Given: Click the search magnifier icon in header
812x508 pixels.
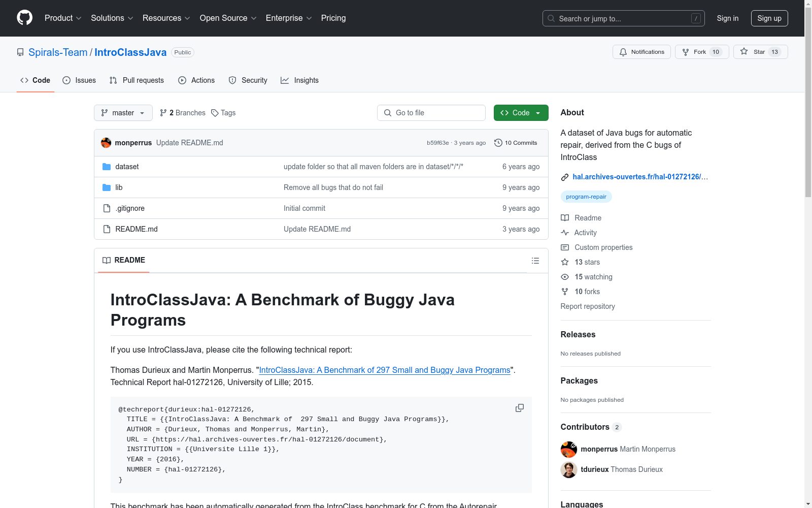Looking at the screenshot, I should click(551, 18).
